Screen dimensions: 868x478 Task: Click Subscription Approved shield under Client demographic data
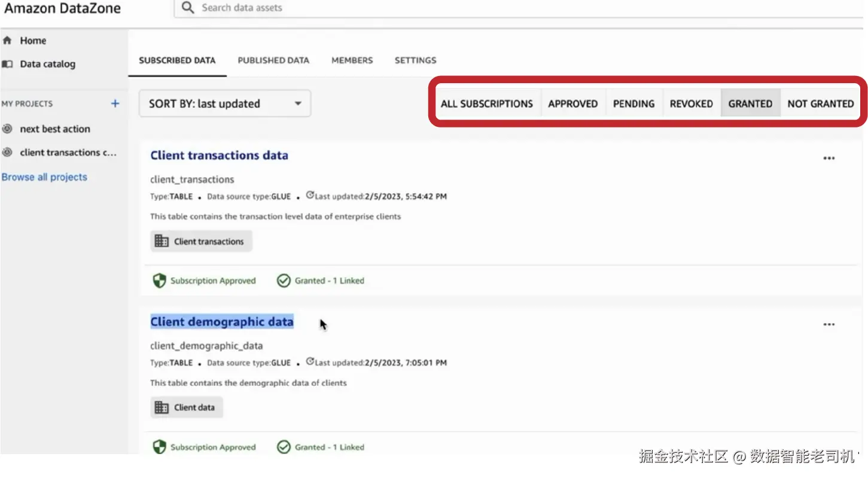159,447
